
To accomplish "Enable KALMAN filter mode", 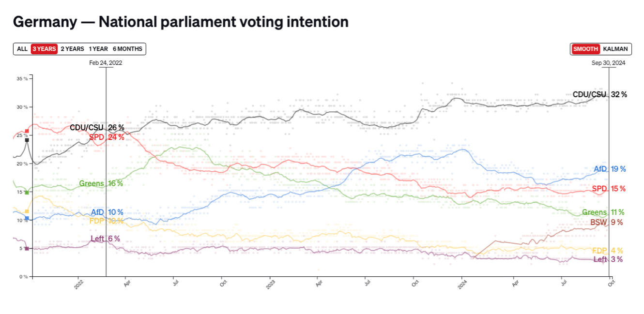I will 615,49.
